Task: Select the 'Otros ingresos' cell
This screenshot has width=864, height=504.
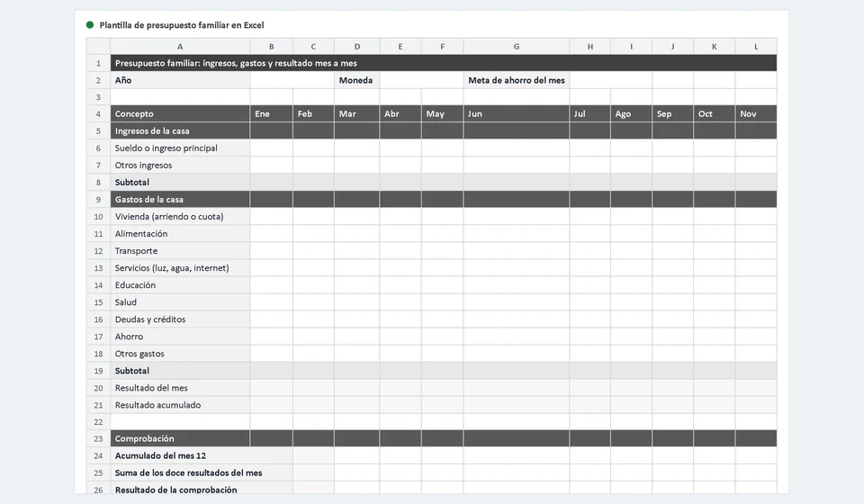Action: (180, 166)
